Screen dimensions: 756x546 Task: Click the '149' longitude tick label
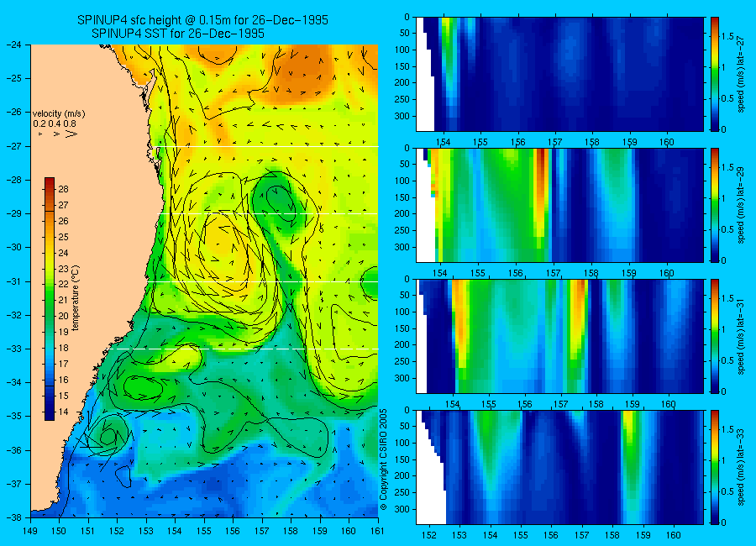[30, 531]
